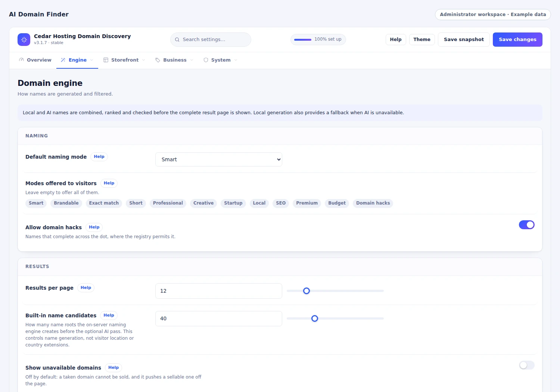Click the Results per page number field
The image size is (560, 392).
point(219,291)
